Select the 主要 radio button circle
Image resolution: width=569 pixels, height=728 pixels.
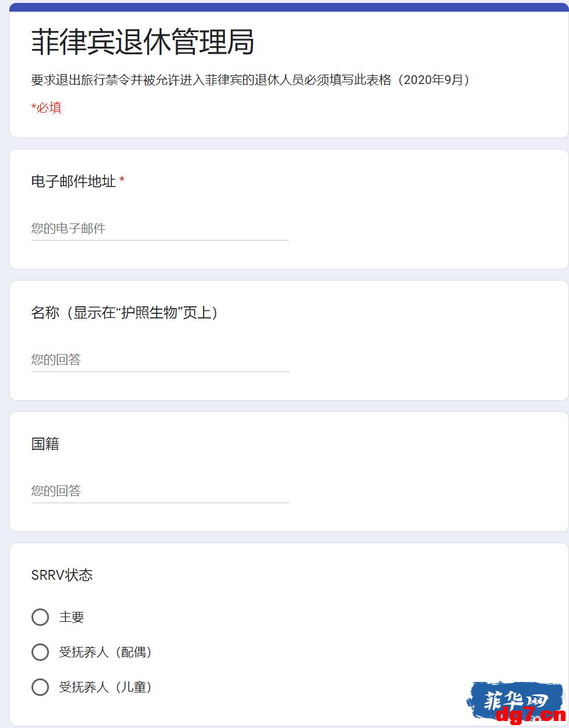tap(40, 617)
